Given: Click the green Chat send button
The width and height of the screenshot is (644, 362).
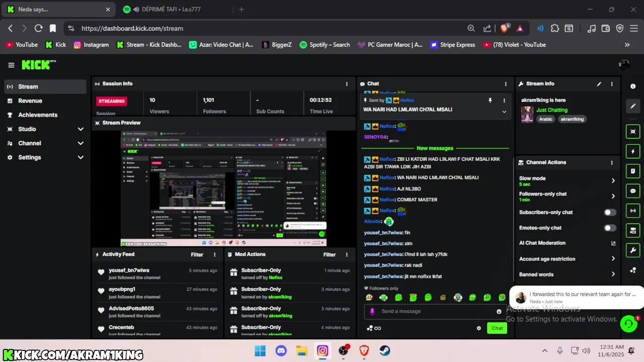Looking at the screenshot, I should click(x=497, y=328).
